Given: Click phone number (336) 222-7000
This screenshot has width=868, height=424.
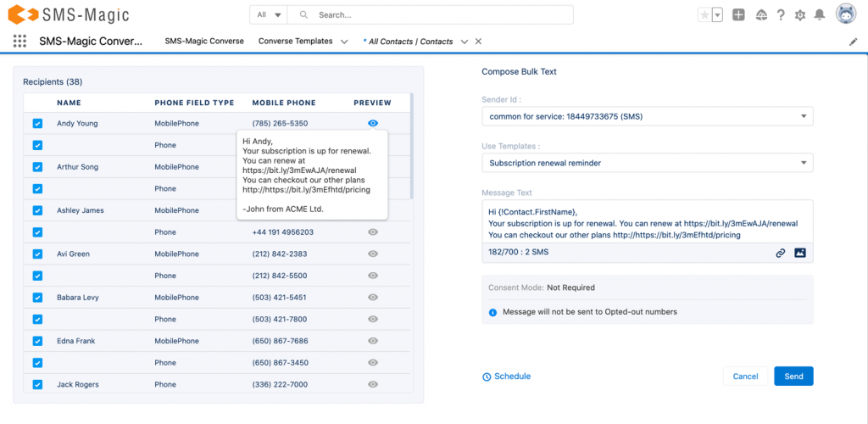Looking at the screenshot, I should 280,384.
